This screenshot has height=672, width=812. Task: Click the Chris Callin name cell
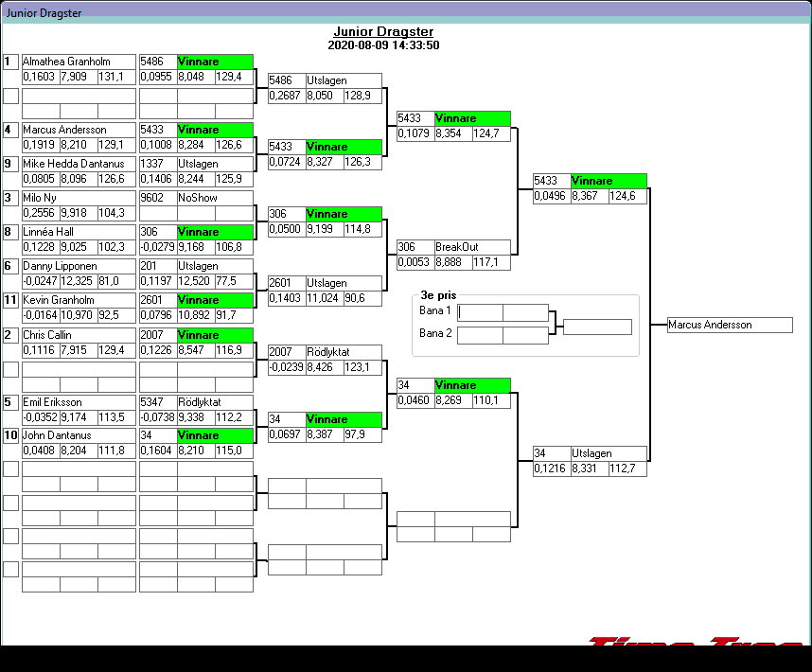coord(79,335)
